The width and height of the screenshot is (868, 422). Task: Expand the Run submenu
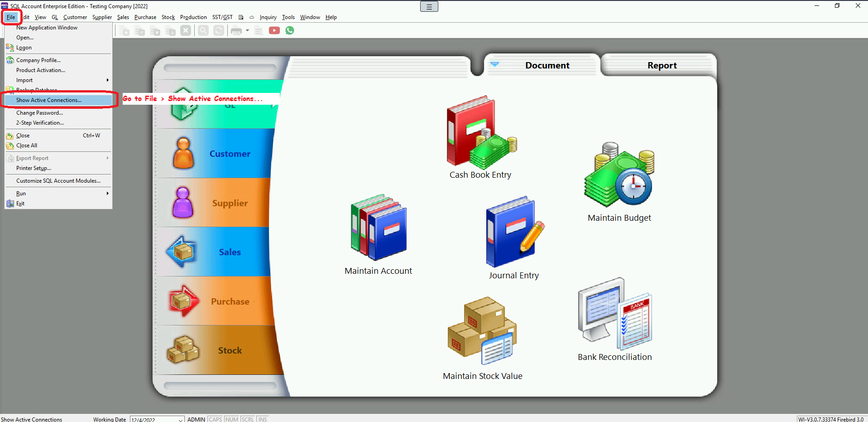tap(58, 194)
